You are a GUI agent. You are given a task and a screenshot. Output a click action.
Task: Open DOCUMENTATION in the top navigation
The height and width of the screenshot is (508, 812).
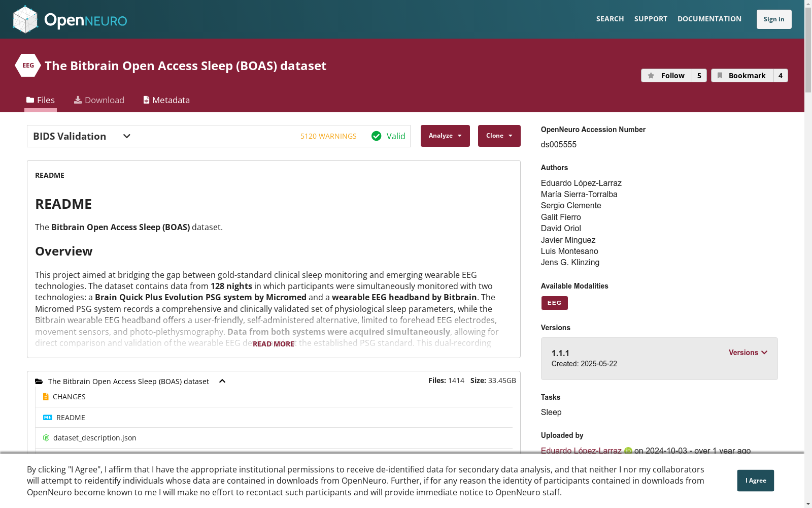(709, 19)
